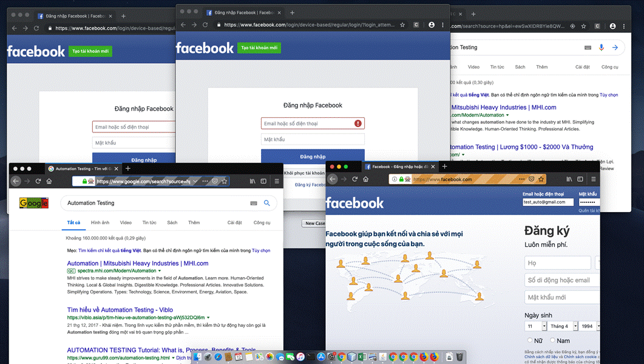The height and width of the screenshot is (364, 644).
Task: Click Tùy chọn link in right Chrome window
Action: click(609, 95)
